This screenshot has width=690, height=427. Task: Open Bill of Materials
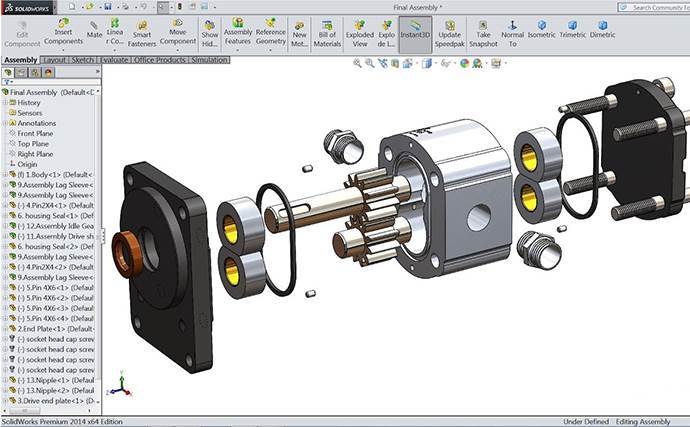(x=327, y=31)
